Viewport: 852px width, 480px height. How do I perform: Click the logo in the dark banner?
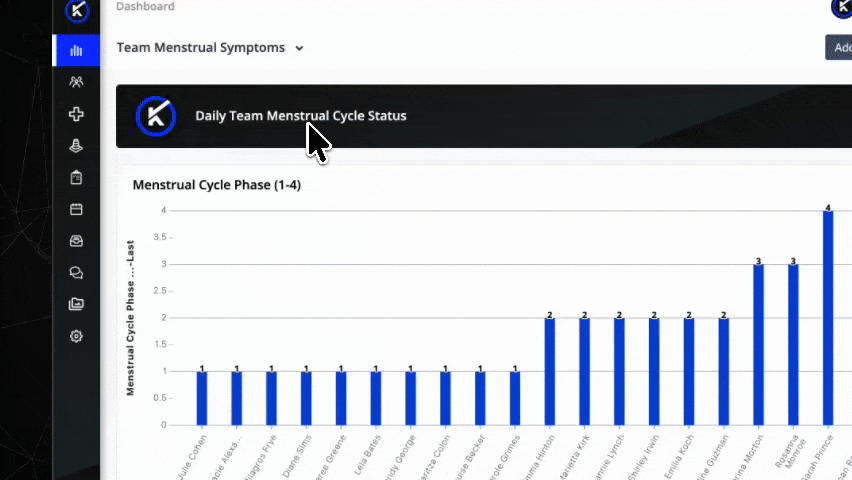tap(156, 116)
